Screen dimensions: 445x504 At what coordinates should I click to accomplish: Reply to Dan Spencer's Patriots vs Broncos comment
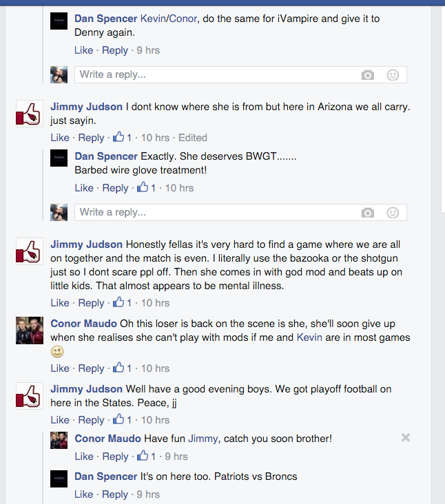coord(115,494)
